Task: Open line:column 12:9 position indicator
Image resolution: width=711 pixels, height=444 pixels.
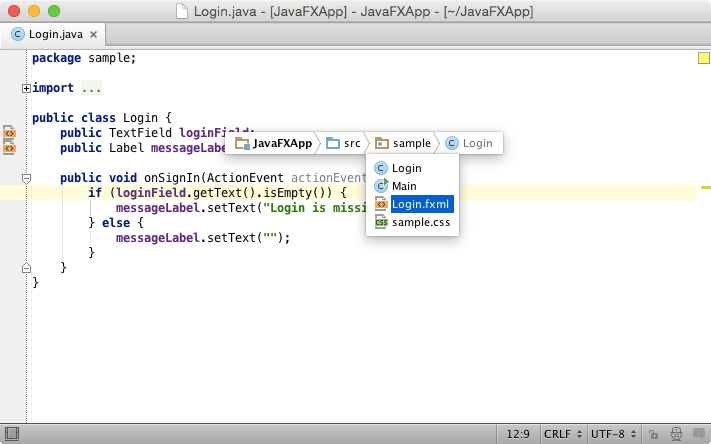Action: click(x=518, y=434)
